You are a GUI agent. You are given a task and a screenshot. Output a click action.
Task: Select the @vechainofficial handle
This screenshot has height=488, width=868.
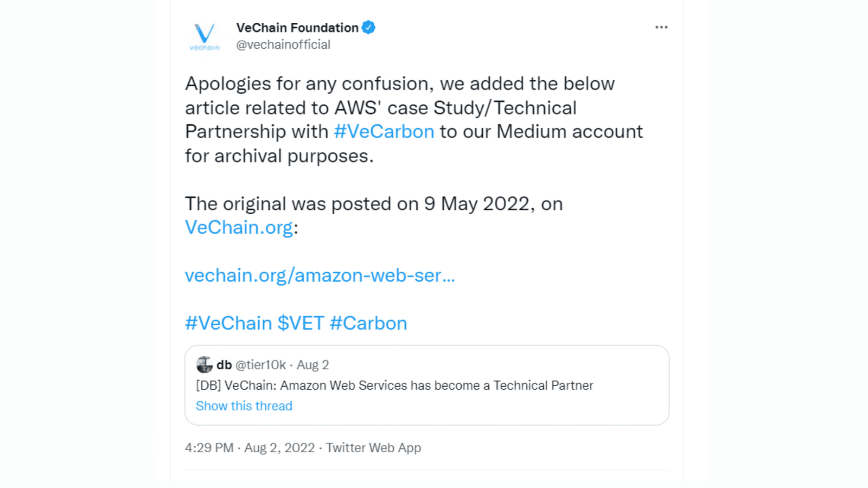pos(284,45)
